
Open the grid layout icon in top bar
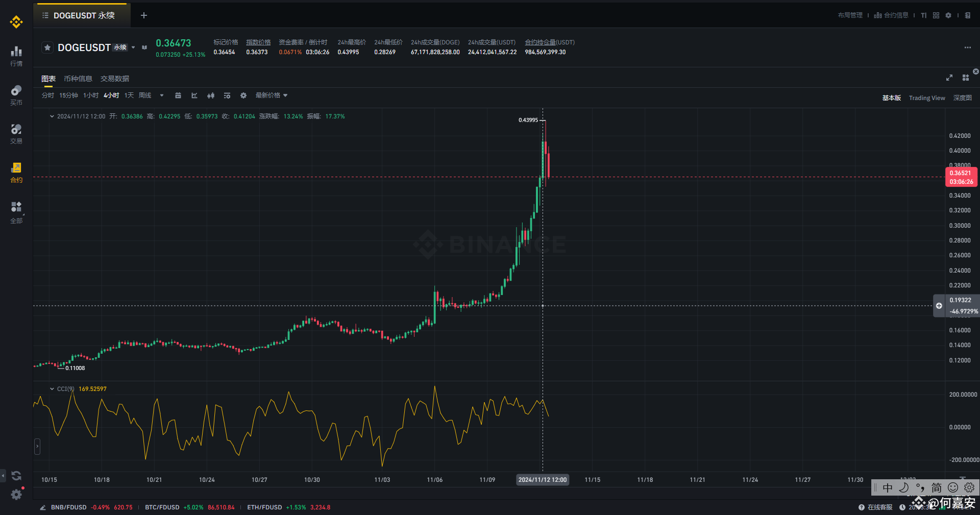coord(936,15)
